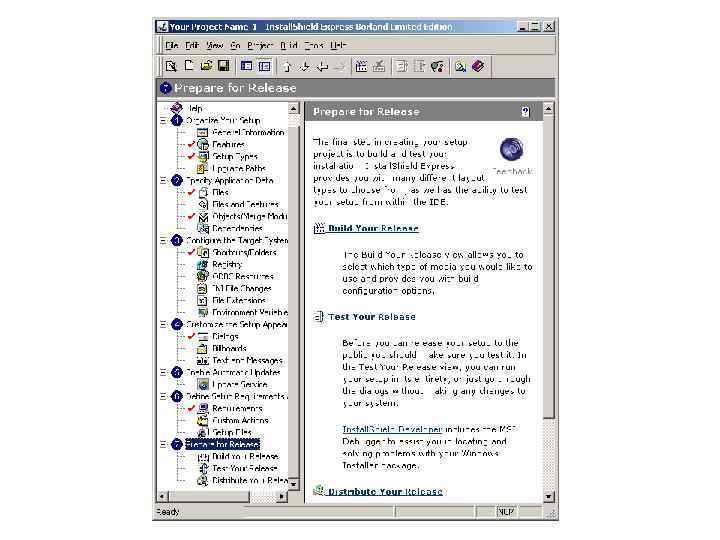Open the Project menu

[260, 45]
